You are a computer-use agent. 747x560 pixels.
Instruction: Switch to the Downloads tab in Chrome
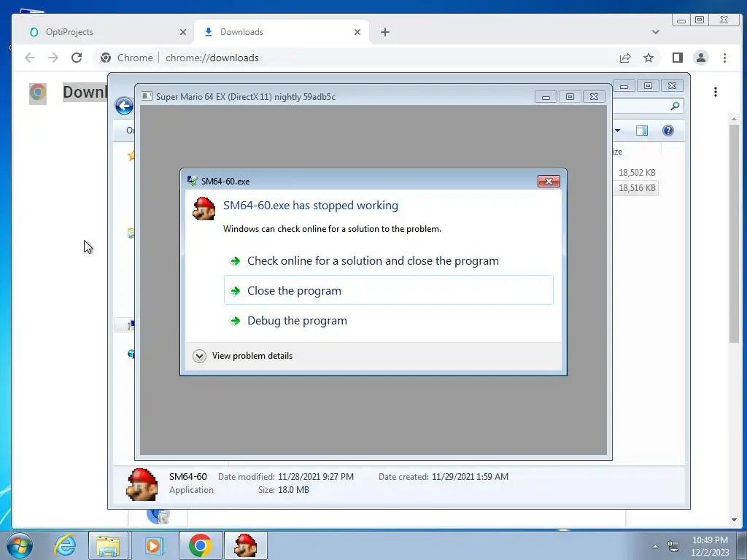coord(282,32)
